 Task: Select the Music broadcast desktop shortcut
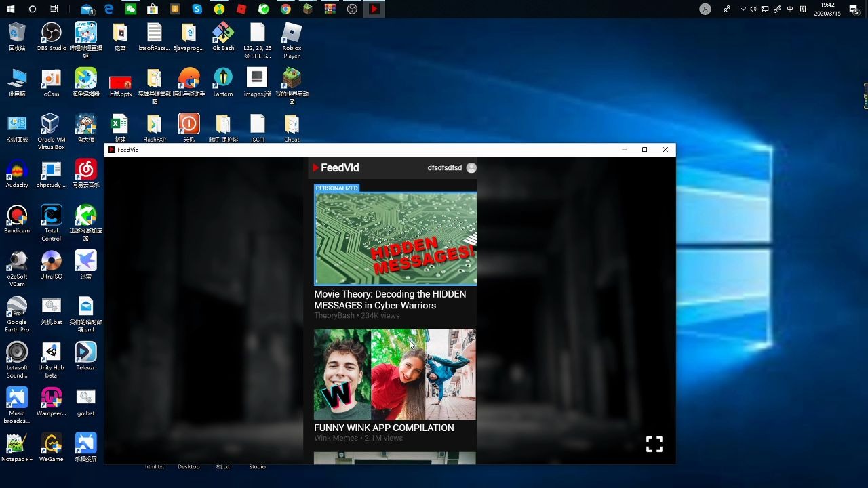point(17,405)
